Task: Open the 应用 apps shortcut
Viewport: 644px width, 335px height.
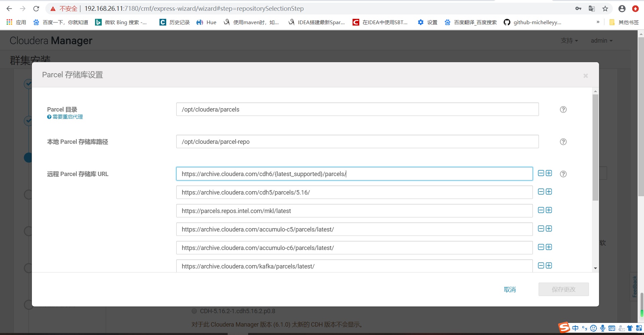Action: [16, 22]
